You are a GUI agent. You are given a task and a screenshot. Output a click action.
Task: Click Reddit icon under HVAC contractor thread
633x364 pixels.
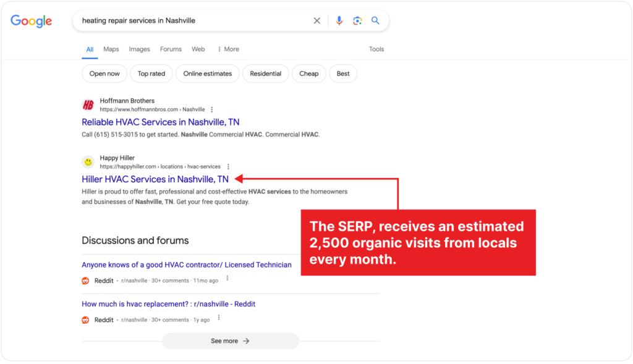(85, 281)
